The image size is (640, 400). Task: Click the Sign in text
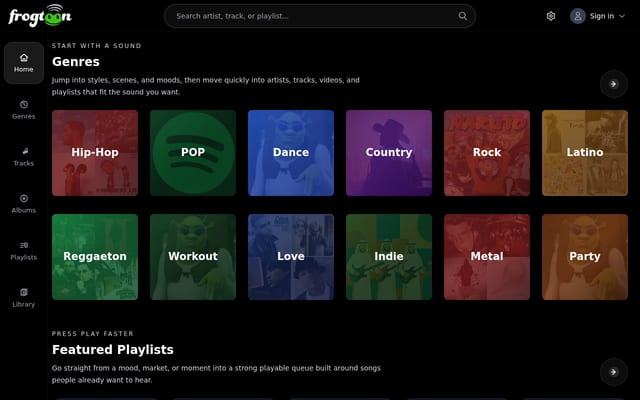pos(602,16)
